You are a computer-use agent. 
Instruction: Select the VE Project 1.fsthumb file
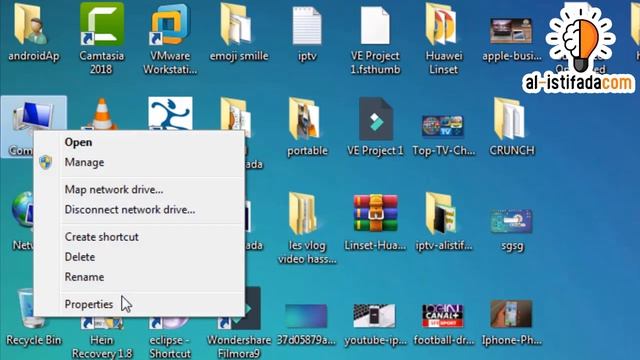[x=375, y=25]
